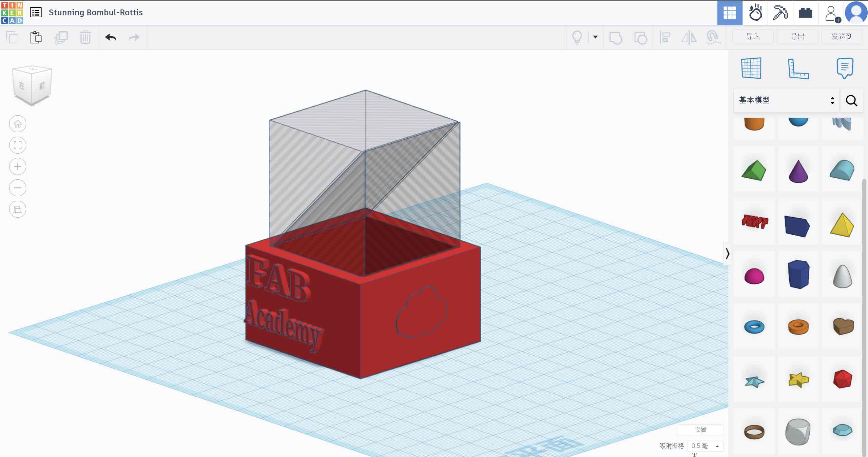868x457 pixels.
Task: Open the 吸附栅格 snap grid dropdown
Action: [705, 446]
